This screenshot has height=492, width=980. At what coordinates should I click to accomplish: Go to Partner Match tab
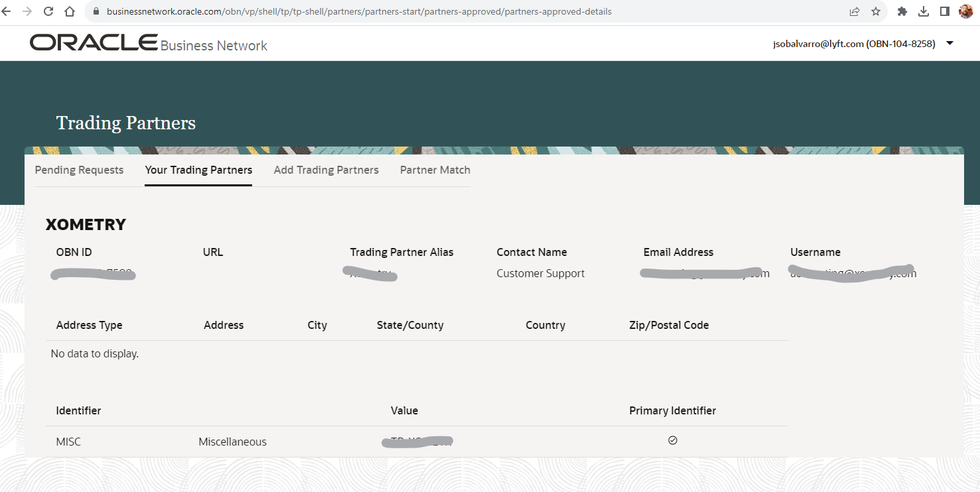click(x=435, y=170)
